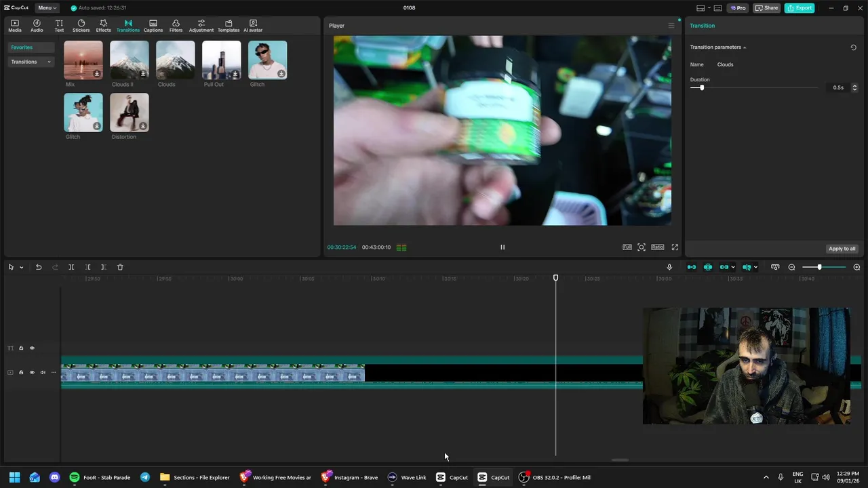This screenshot has width=868, height=488.
Task: Click the Pro button
Action: tap(738, 8)
